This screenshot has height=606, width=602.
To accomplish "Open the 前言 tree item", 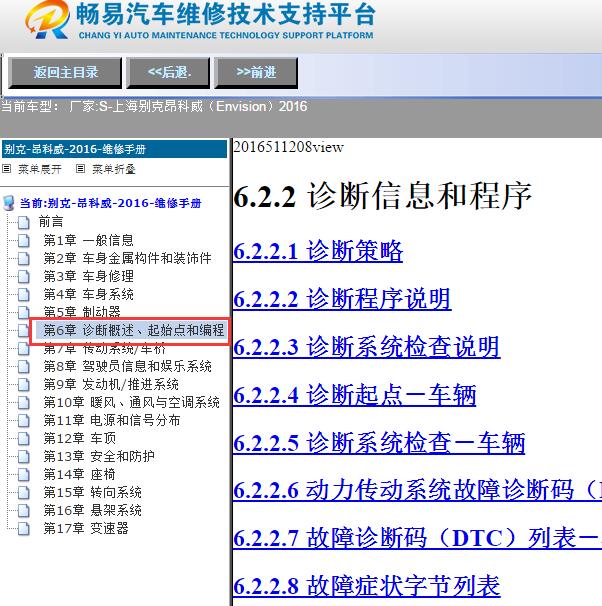I will tap(51, 222).
